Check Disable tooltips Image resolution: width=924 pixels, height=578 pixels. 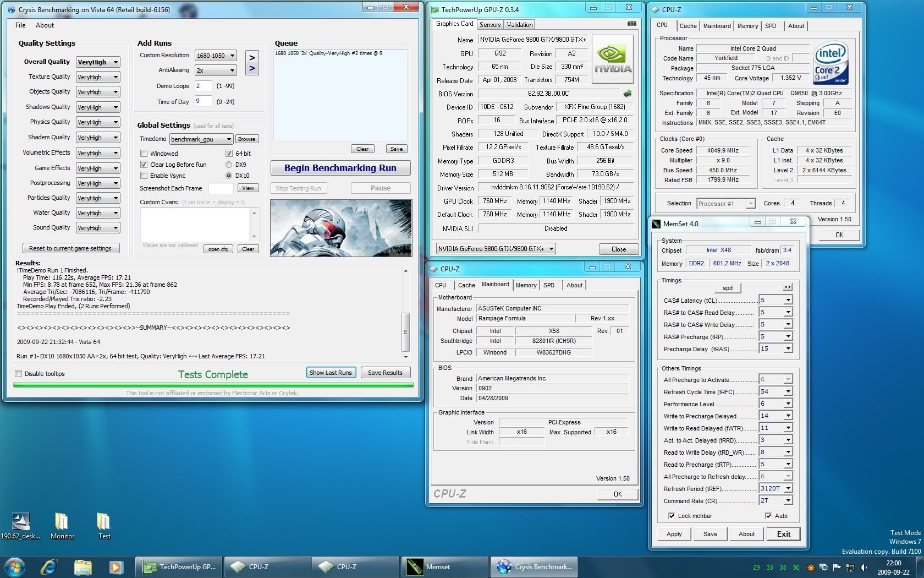(x=19, y=374)
